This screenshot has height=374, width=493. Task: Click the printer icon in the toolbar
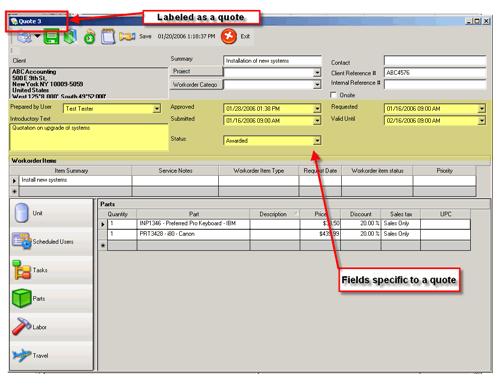pos(24,37)
